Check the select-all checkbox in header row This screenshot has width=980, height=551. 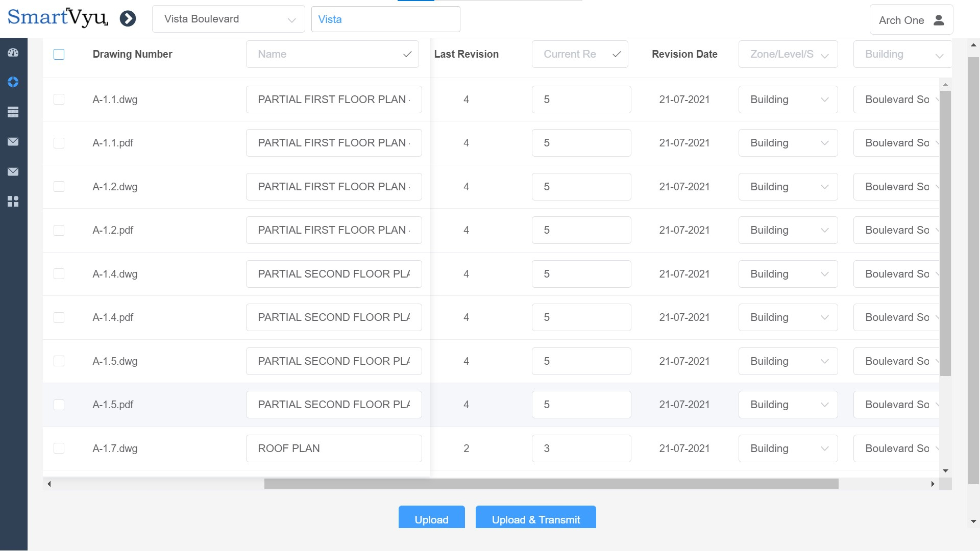click(x=59, y=55)
